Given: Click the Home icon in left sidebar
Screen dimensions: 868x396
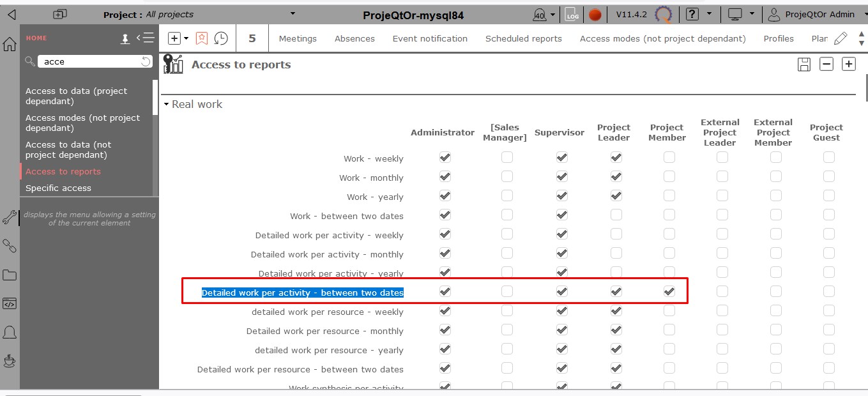Looking at the screenshot, I should [10, 44].
